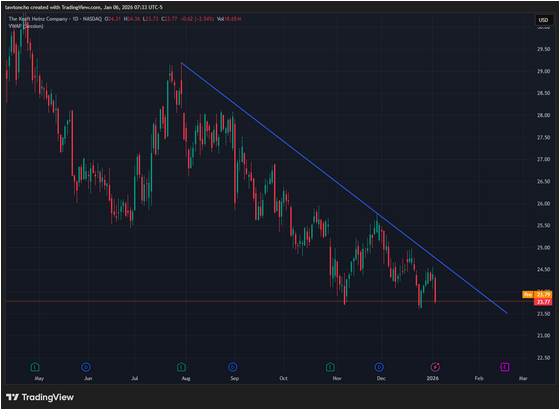Click the TradingView logo at bottom left
Image resolution: width=559 pixels, height=409 pixels.
point(40,397)
